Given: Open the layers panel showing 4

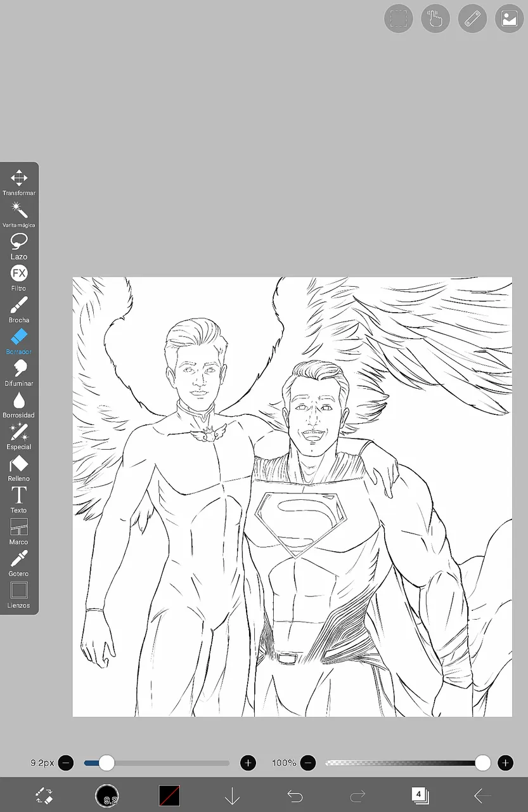Looking at the screenshot, I should pyautogui.click(x=420, y=796).
